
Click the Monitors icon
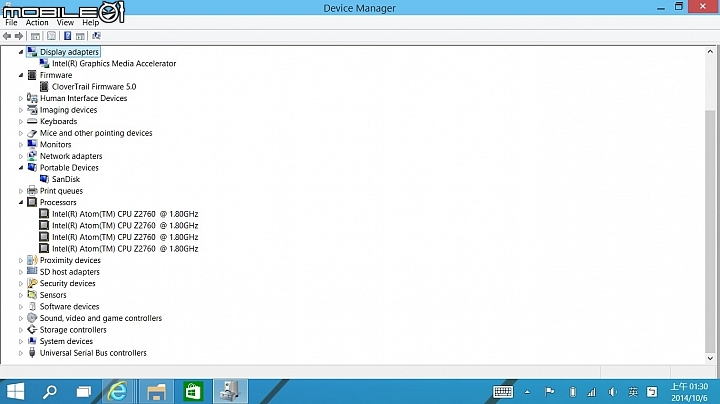32,144
